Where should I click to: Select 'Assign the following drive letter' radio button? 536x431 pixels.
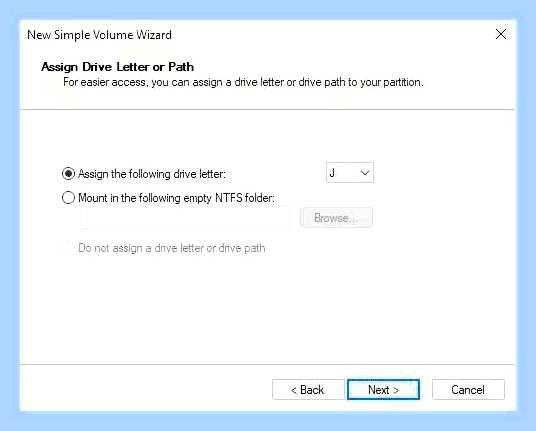[68, 174]
